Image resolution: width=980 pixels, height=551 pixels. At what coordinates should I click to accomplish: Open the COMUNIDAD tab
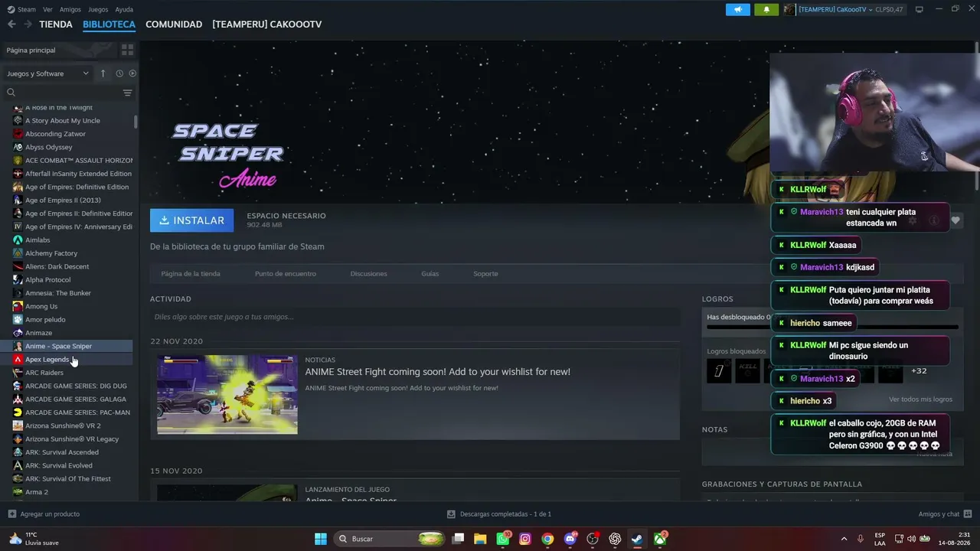click(x=174, y=24)
